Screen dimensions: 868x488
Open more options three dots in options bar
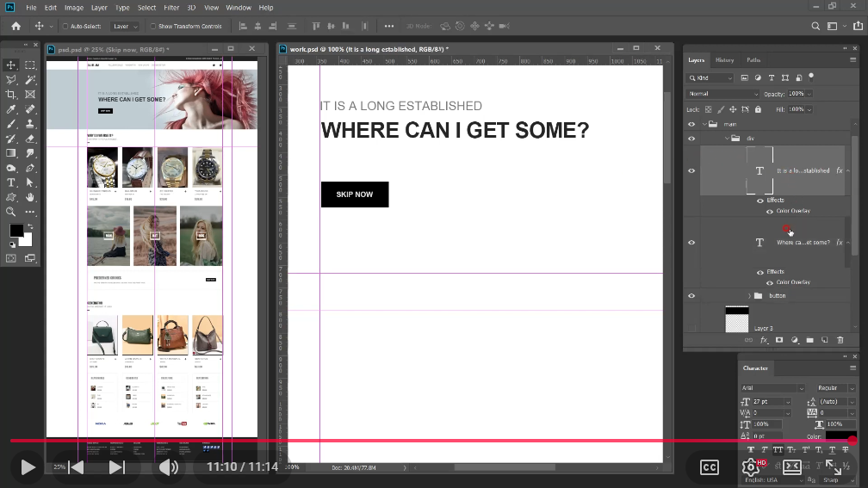tap(389, 26)
